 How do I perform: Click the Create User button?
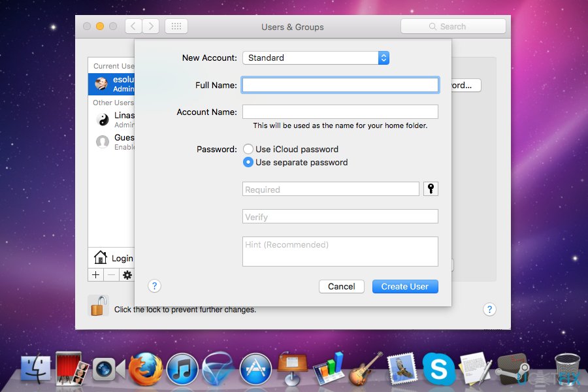click(x=405, y=286)
